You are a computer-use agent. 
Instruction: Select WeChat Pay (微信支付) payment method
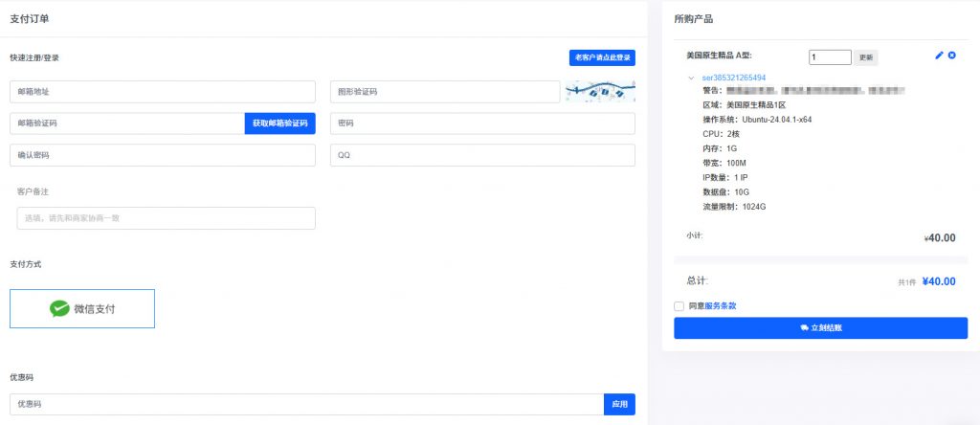[82, 308]
